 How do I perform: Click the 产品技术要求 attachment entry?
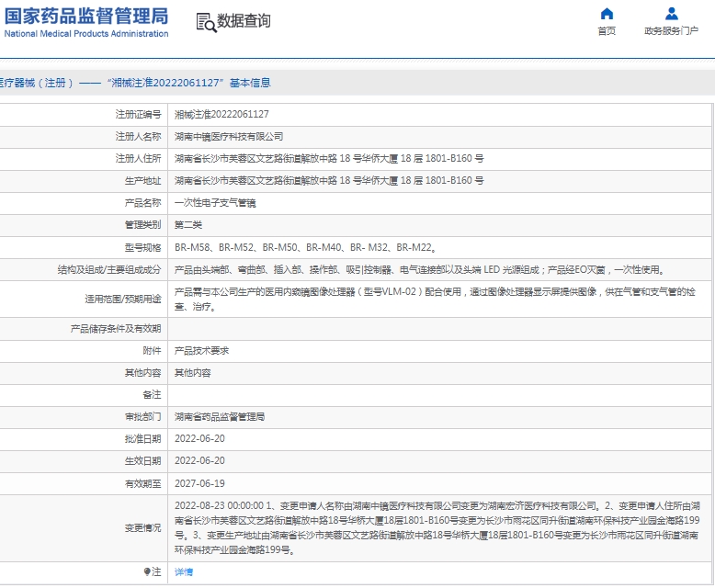click(x=201, y=351)
